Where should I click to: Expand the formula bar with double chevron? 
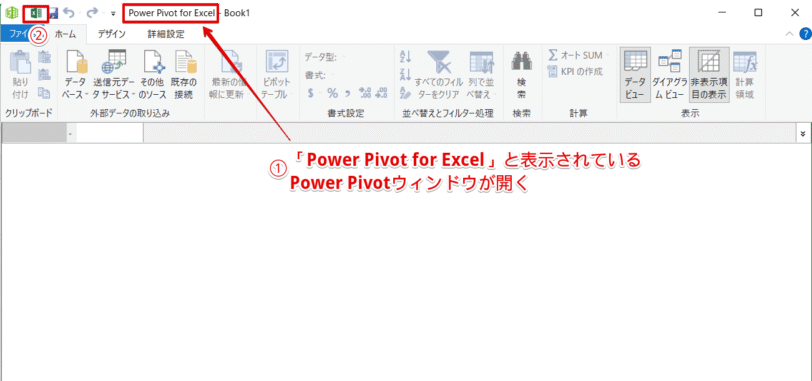(803, 134)
